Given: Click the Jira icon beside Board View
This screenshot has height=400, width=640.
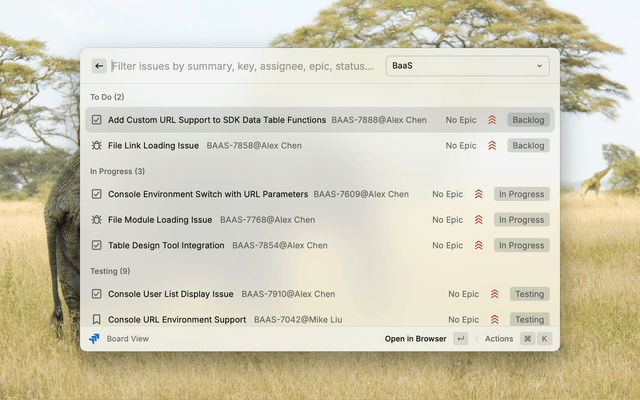Looking at the screenshot, I should pyautogui.click(x=95, y=339).
